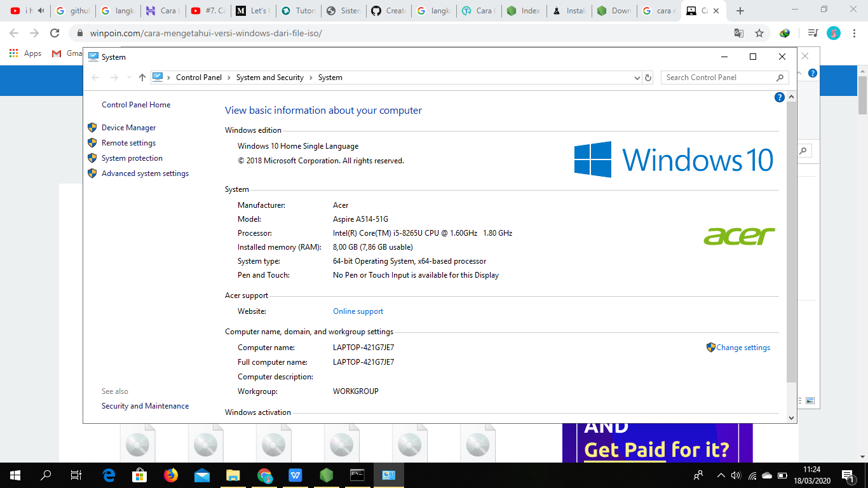The width and height of the screenshot is (868, 488).
Task: Switch to the 'Instal' tab
Action: coord(569,11)
